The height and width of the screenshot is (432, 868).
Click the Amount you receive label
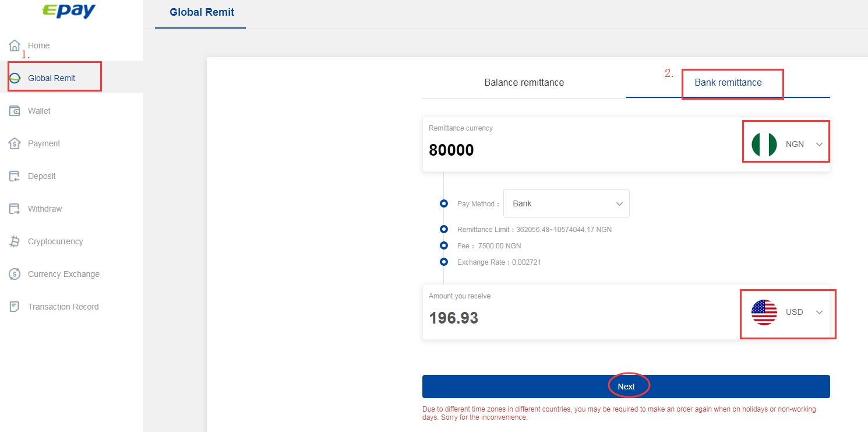point(460,296)
